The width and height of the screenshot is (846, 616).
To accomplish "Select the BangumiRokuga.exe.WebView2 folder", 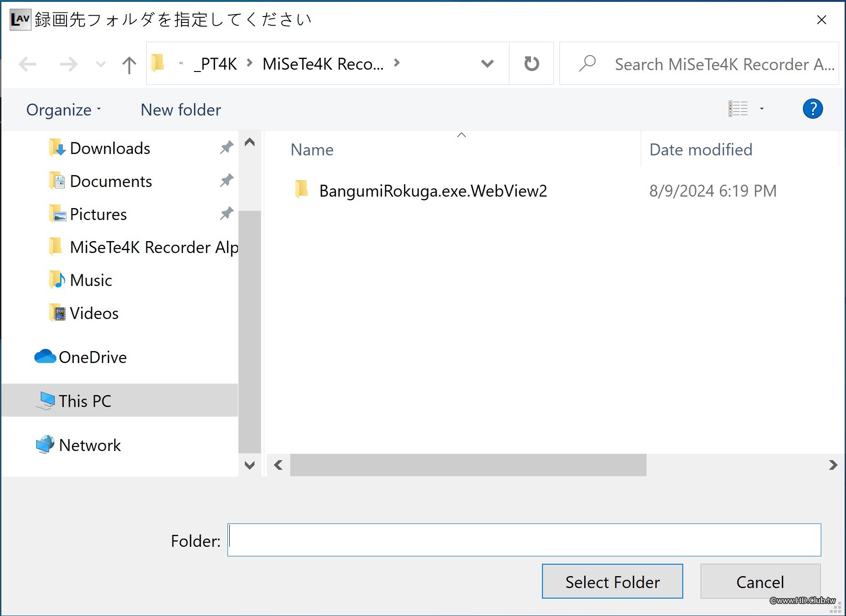I will [433, 191].
